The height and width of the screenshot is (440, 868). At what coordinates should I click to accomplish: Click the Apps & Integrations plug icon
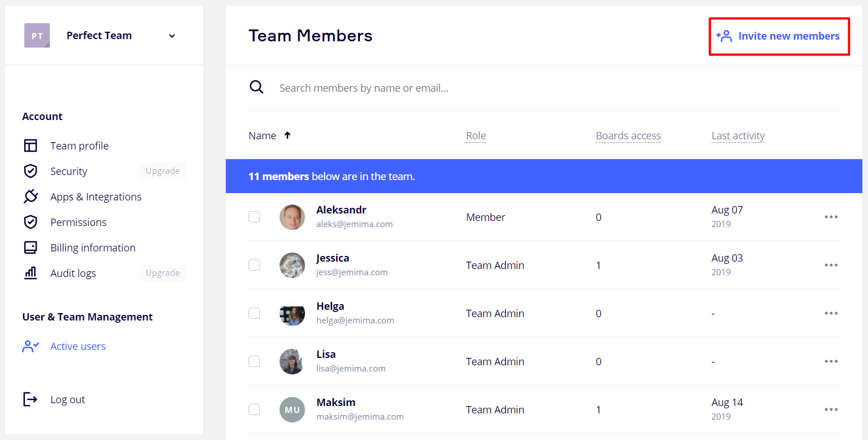pyautogui.click(x=31, y=196)
